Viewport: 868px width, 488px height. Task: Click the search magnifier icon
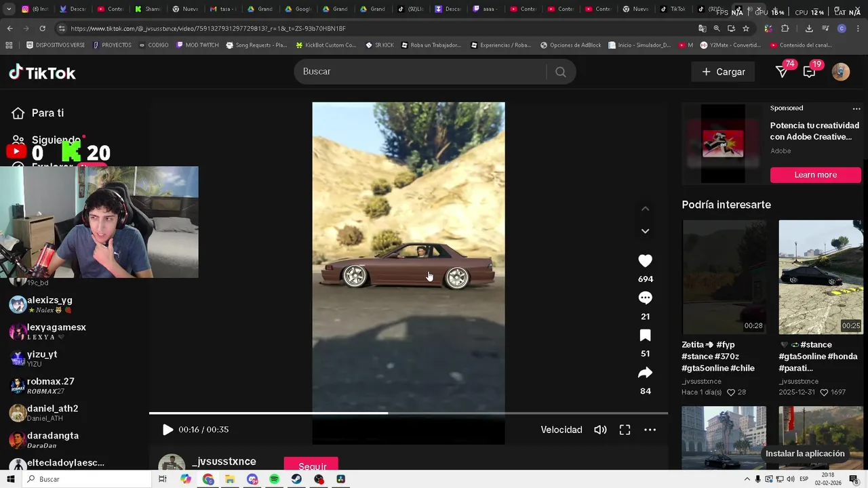click(x=560, y=72)
